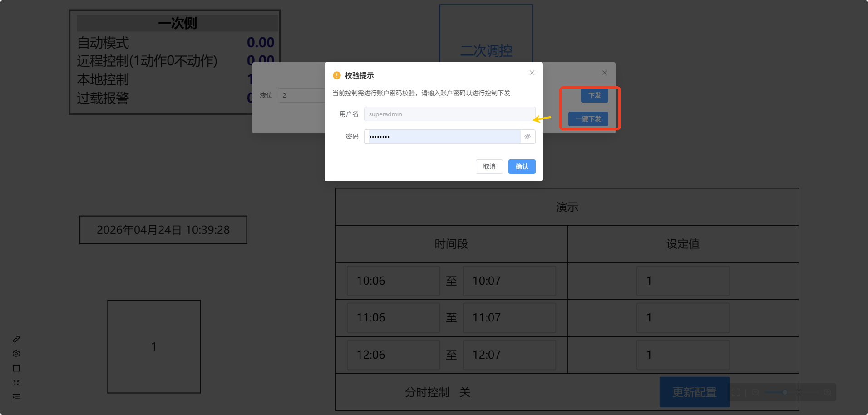Open the 二次调控 box

pos(486,34)
